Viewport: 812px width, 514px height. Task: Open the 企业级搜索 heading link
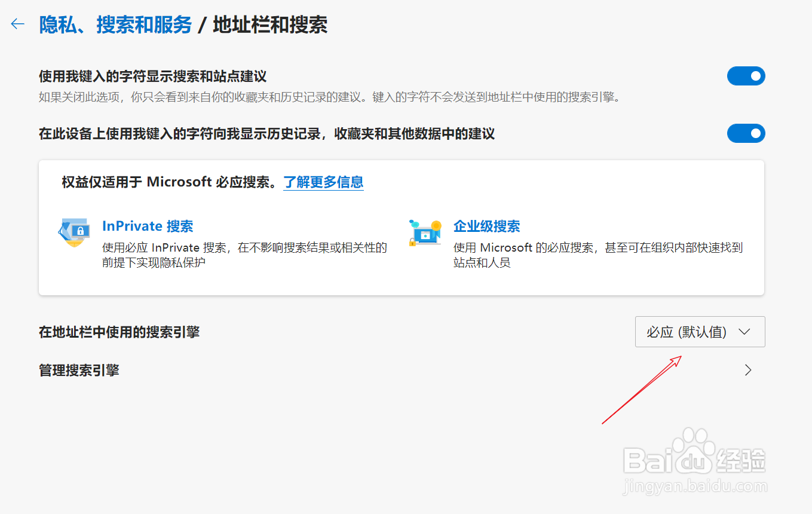pos(486,226)
